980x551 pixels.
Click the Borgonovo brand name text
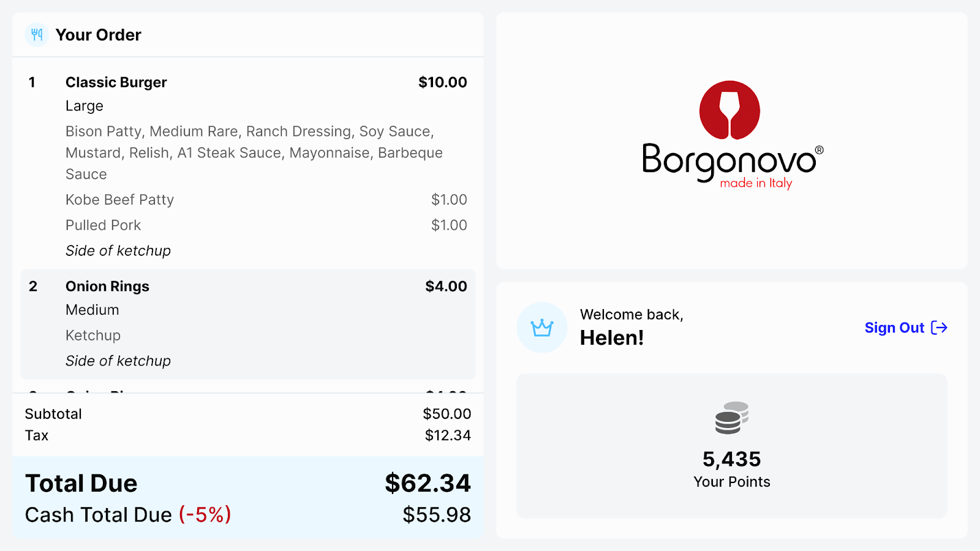pyautogui.click(x=729, y=160)
